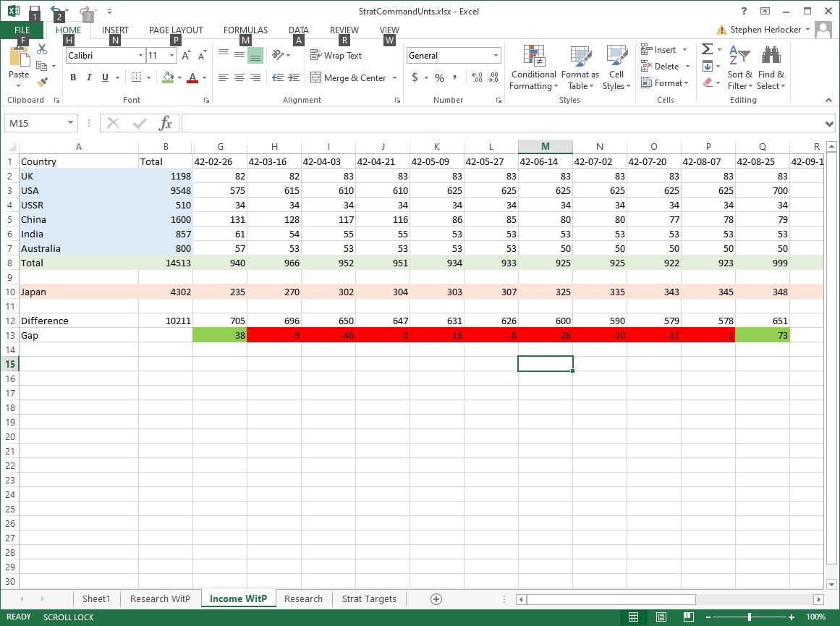Open Find & Select binoculars
The height and width of the screenshot is (626, 840).
click(771, 67)
